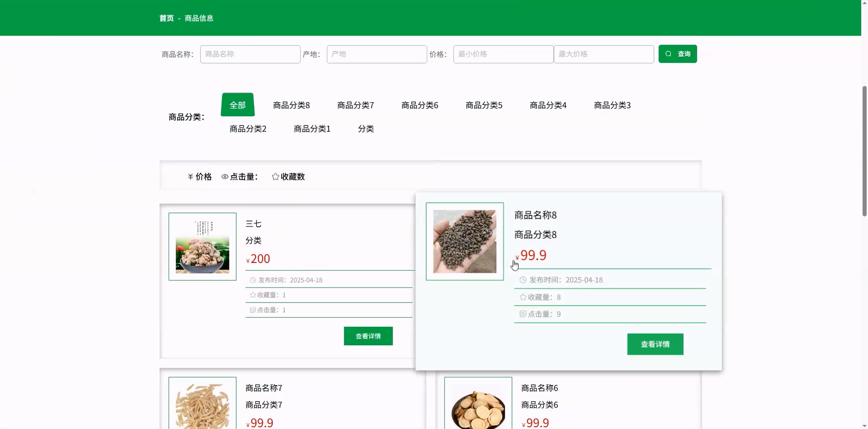Screen dimensions: 868x429
Task: Choose the 商品分类2 category
Action: tap(248, 129)
